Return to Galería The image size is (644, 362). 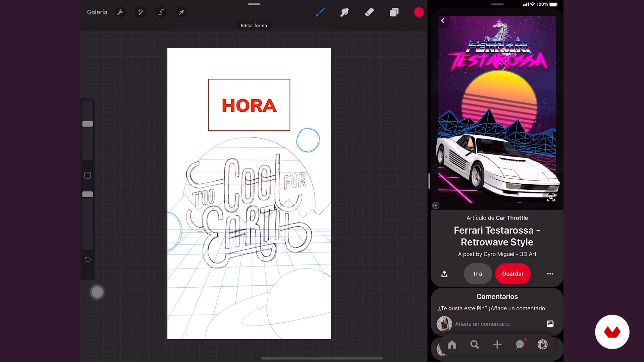click(x=97, y=12)
